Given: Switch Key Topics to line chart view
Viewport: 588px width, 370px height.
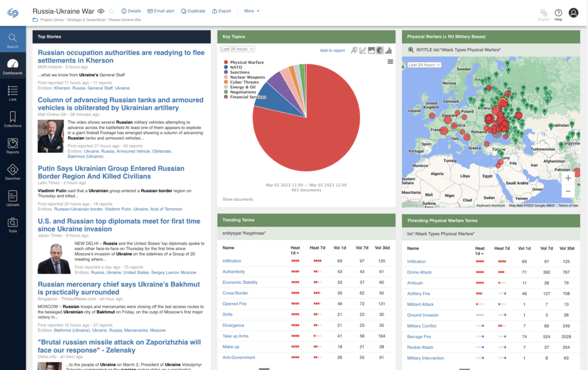Looking at the screenshot, I should pyautogui.click(x=363, y=50).
